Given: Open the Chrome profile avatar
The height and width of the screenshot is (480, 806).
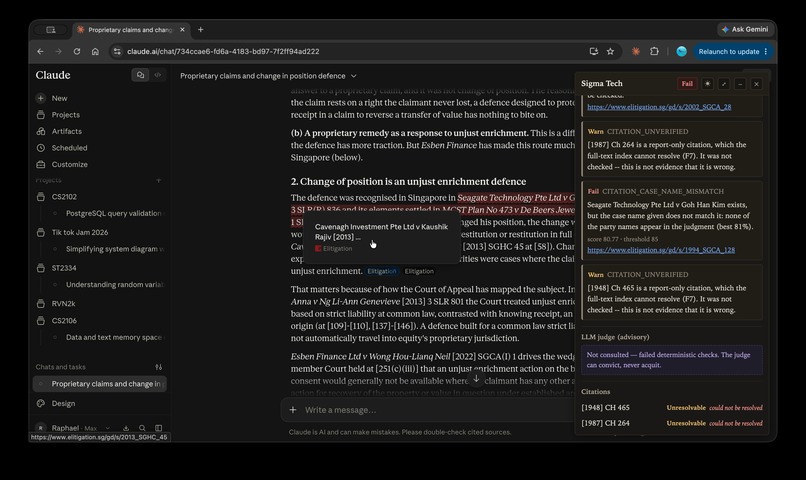Looking at the screenshot, I should point(682,51).
